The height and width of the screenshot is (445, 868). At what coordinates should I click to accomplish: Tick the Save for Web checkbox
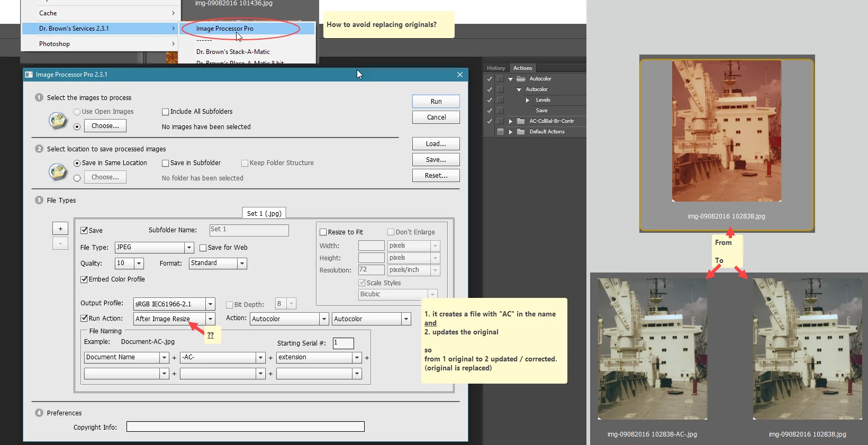click(x=203, y=248)
